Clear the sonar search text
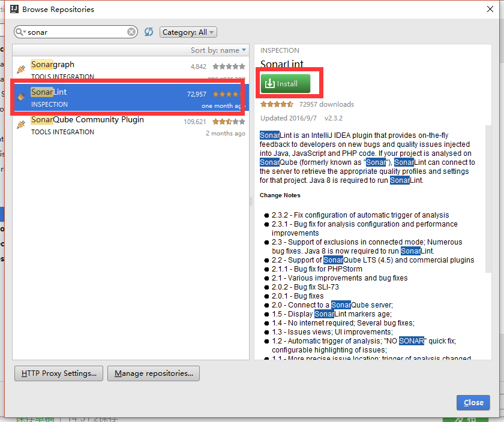 tap(131, 32)
